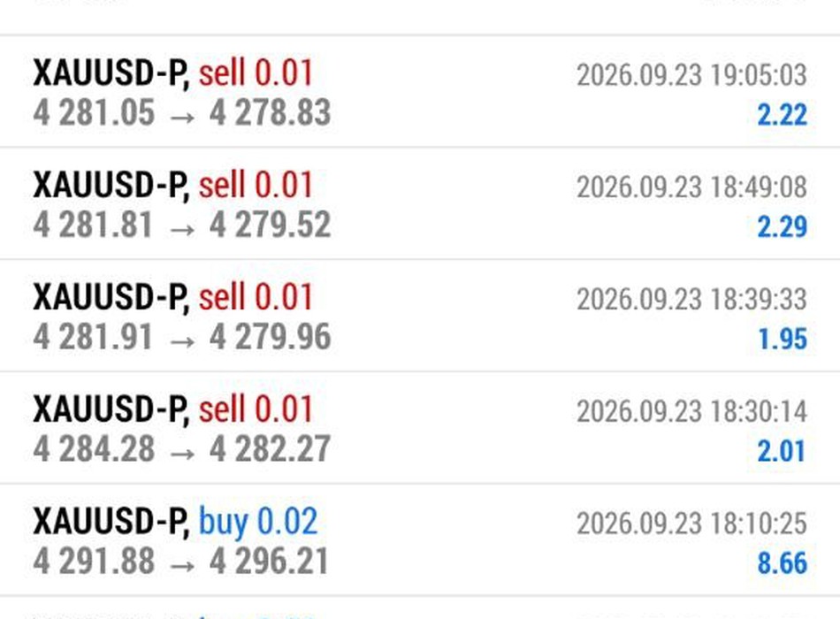Click the timestamp 2026.09.23 18:30:14
The width and height of the screenshot is (840, 619).
pyautogui.click(x=691, y=411)
